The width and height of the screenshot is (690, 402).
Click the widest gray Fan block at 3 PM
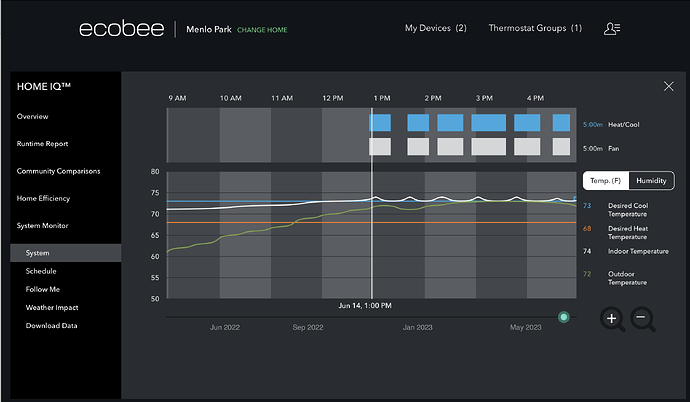(x=488, y=146)
